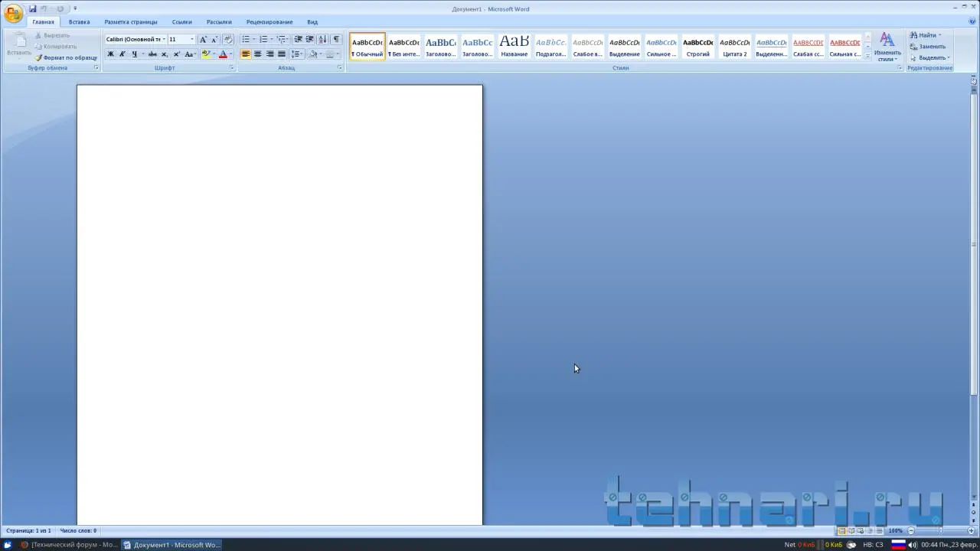Switch to Draft view in status bar
980x551 pixels.
coord(879,530)
